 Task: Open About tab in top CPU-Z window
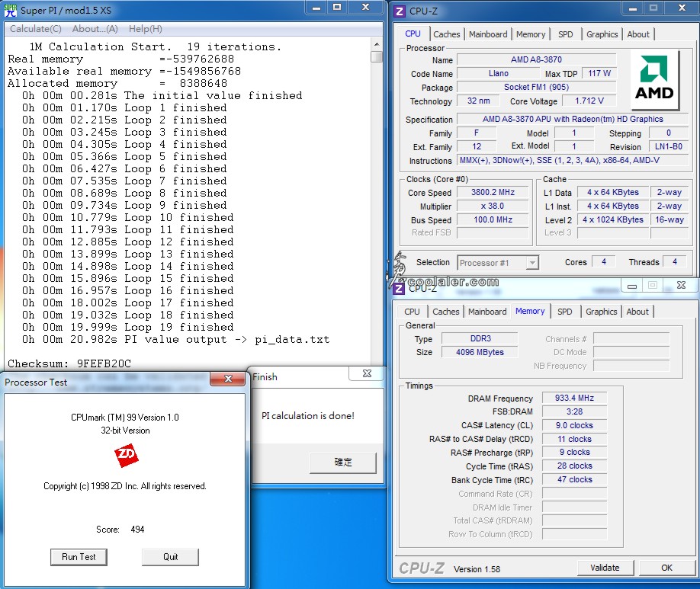pyautogui.click(x=638, y=34)
